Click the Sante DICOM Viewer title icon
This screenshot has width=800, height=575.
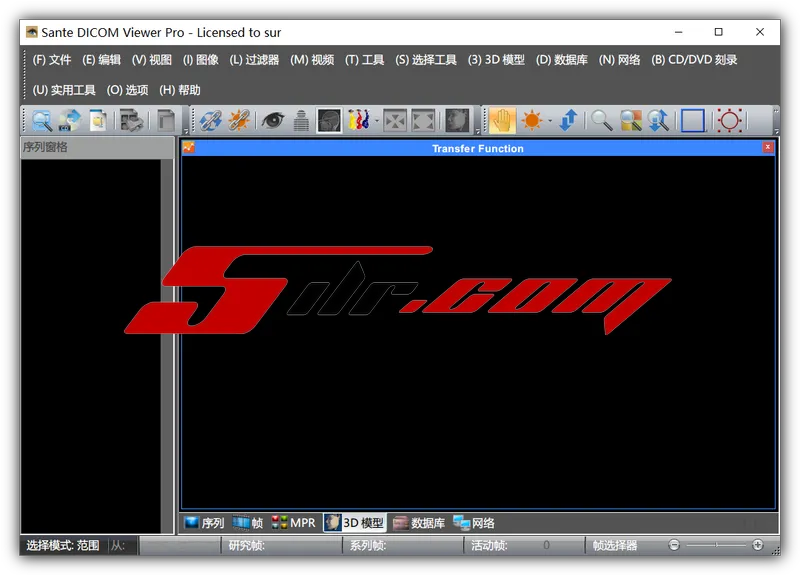click(32, 32)
